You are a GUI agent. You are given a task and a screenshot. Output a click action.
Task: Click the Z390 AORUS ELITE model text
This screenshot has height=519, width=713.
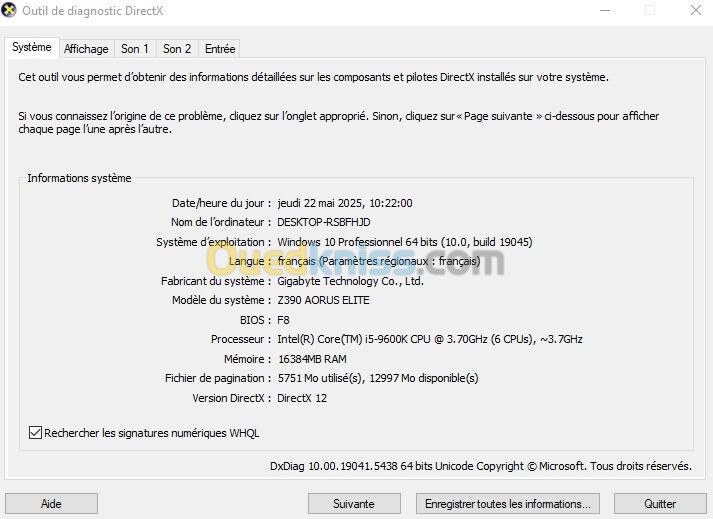click(x=323, y=300)
